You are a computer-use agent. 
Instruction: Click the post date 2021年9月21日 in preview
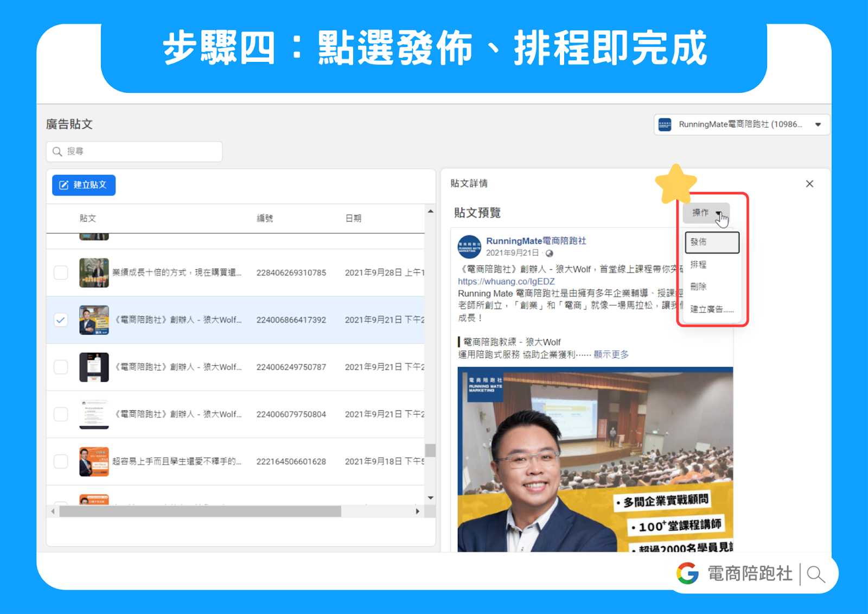pyautogui.click(x=512, y=253)
